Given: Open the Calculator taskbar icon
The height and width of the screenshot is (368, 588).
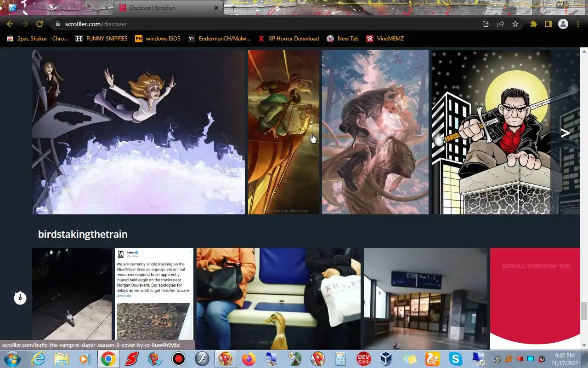Looking at the screenshot, I should coord(341,359).
